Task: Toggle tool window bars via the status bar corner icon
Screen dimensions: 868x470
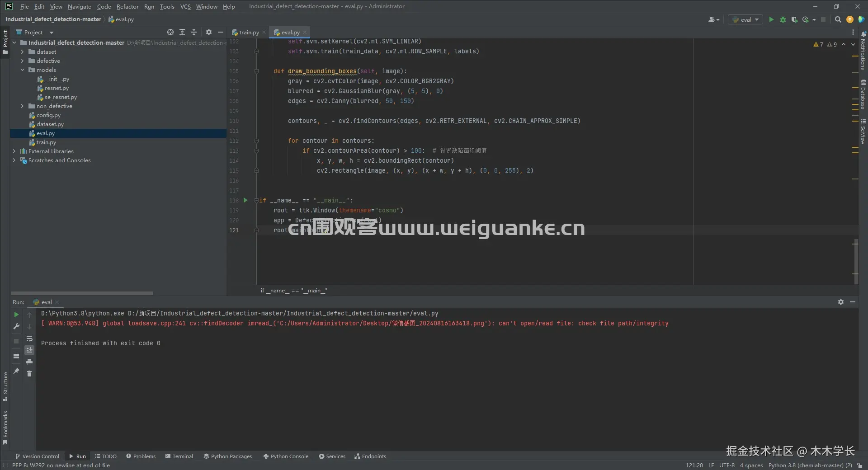Action: tap(5, 465)
